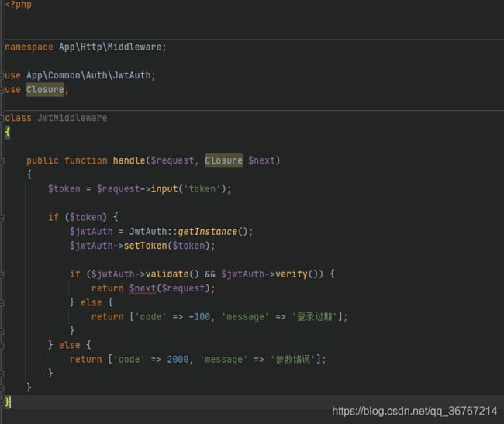The width and height of the screenshot is (504, 424).
Task: Collapse the class JwtMiddleware fold marker
Action: (x=2, y=118)
